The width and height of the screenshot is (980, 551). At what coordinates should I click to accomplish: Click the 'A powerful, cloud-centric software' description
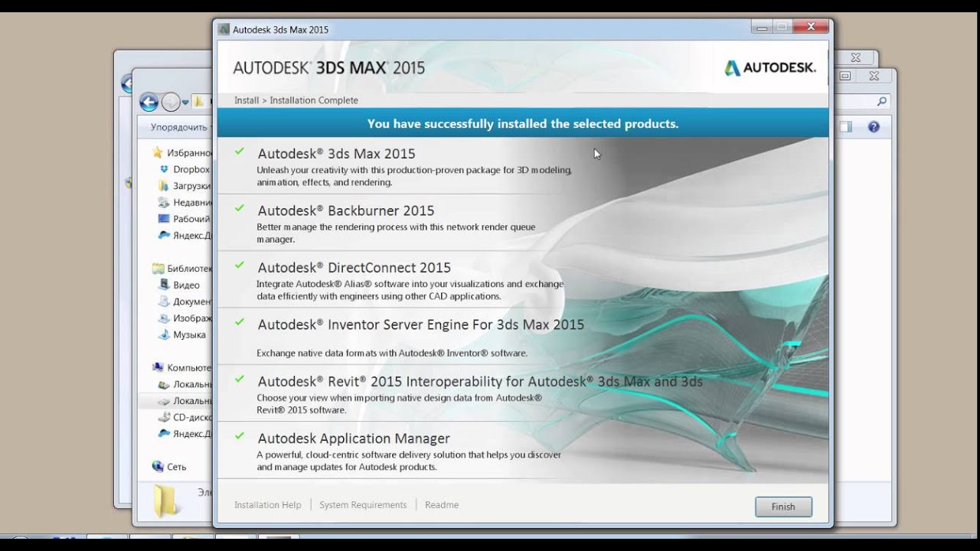pyautogui.click(x=409, y=461)
